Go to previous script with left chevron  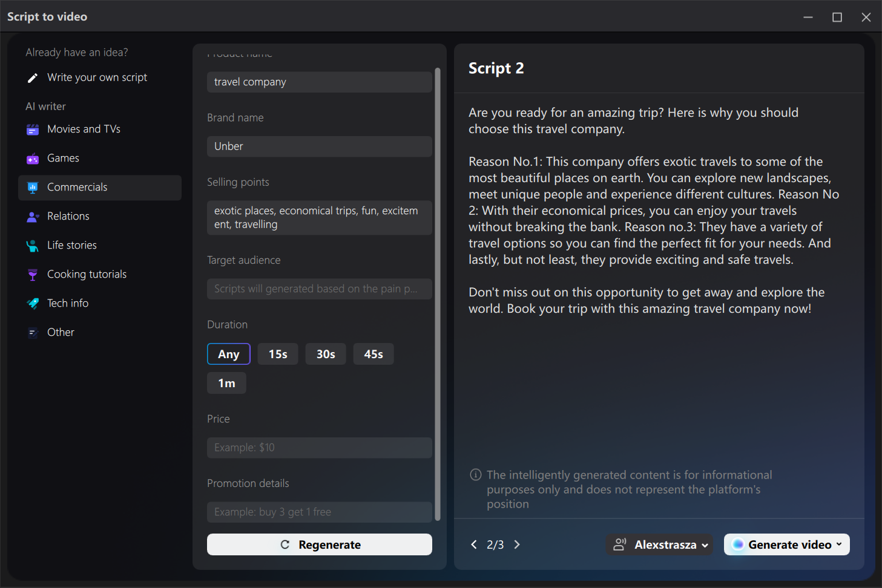coord(474,544)
